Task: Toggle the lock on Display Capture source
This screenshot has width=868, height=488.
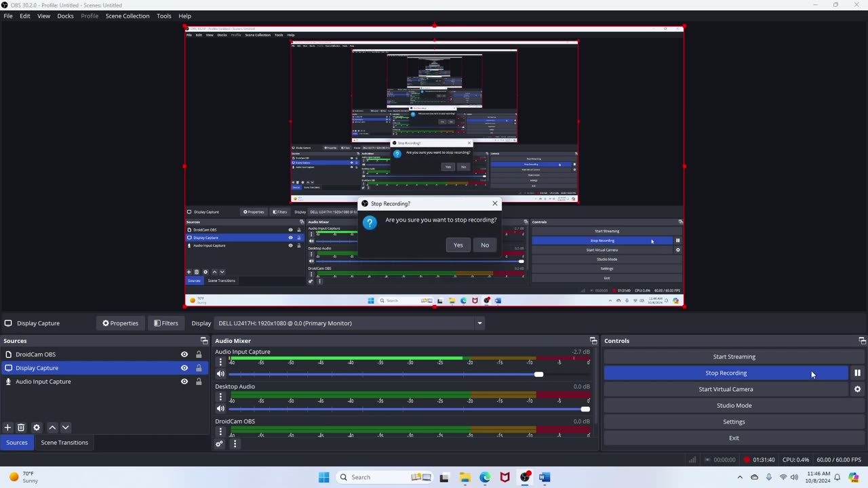Action: click(x=199, y=368)
